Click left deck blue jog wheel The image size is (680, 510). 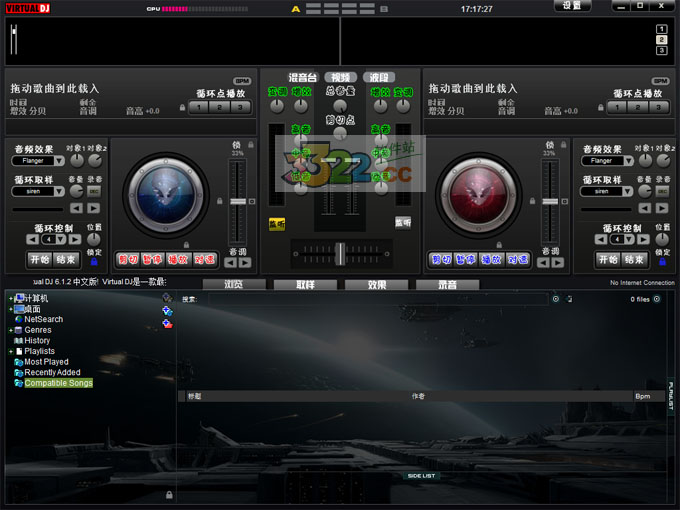pyautogui.click(x=166, y=195)
